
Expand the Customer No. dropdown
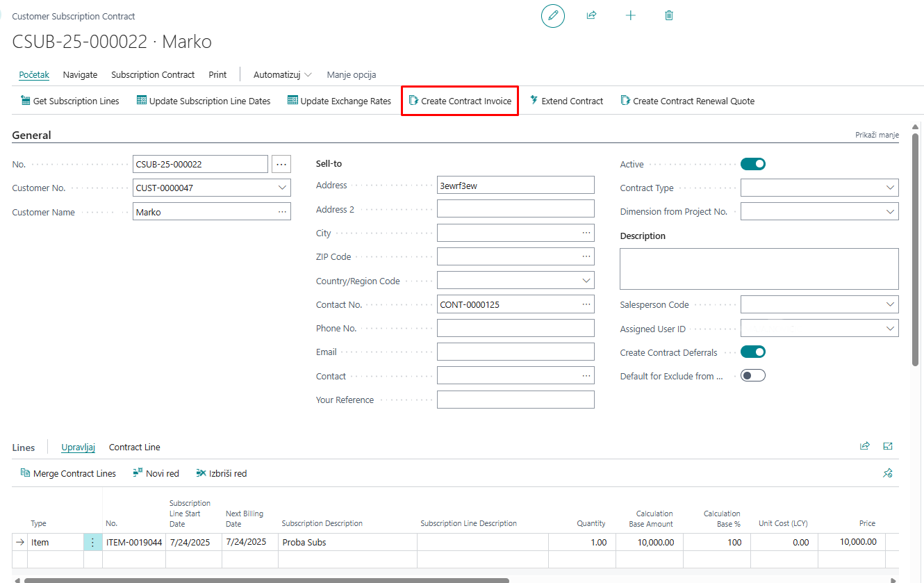pyautogui.click(x=282, y=188)
